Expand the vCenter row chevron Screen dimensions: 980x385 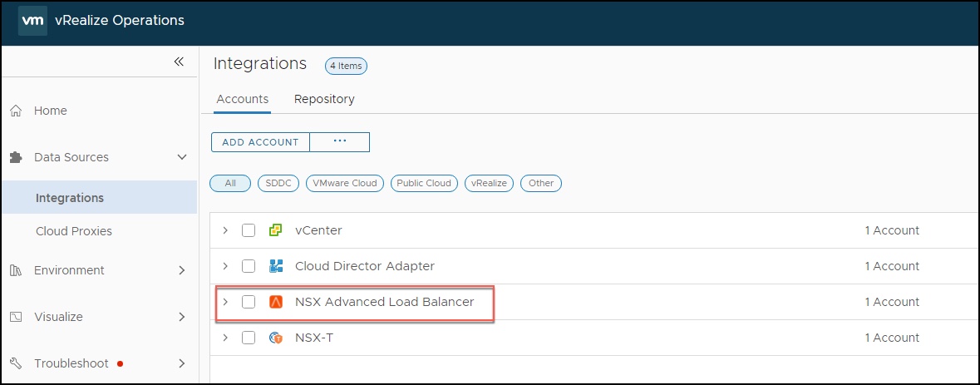(x=225, y=230)
